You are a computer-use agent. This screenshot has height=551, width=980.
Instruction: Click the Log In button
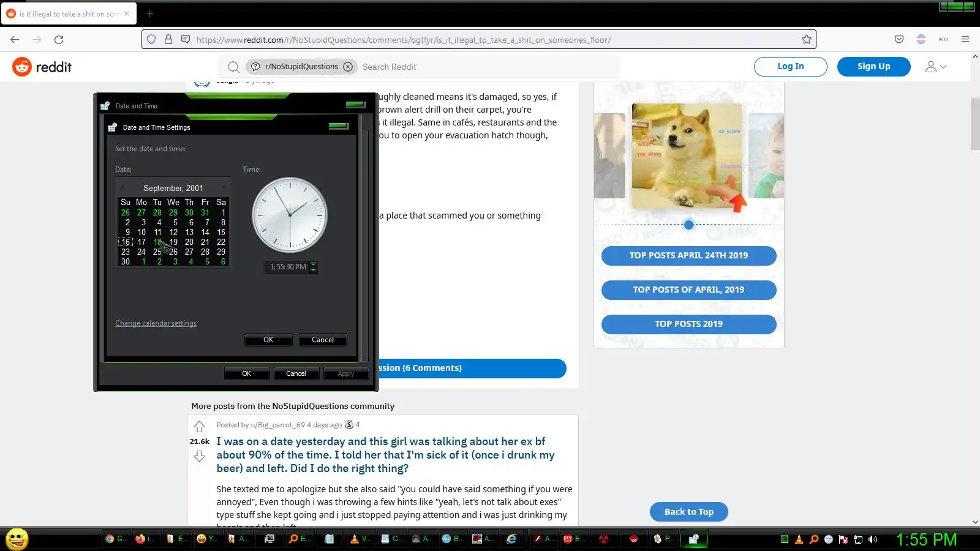pyautogui.click(x=791, y=67)
